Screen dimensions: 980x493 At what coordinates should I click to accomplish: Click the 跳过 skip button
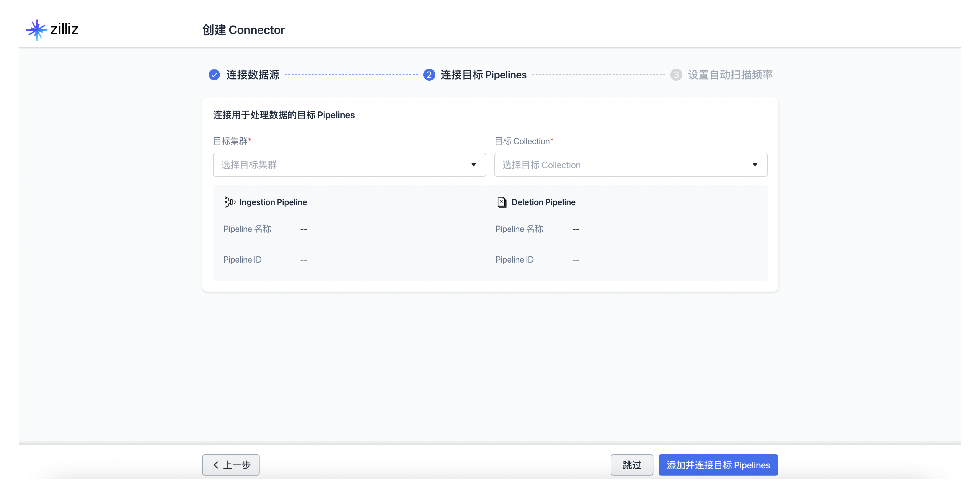tap(631, 464)
